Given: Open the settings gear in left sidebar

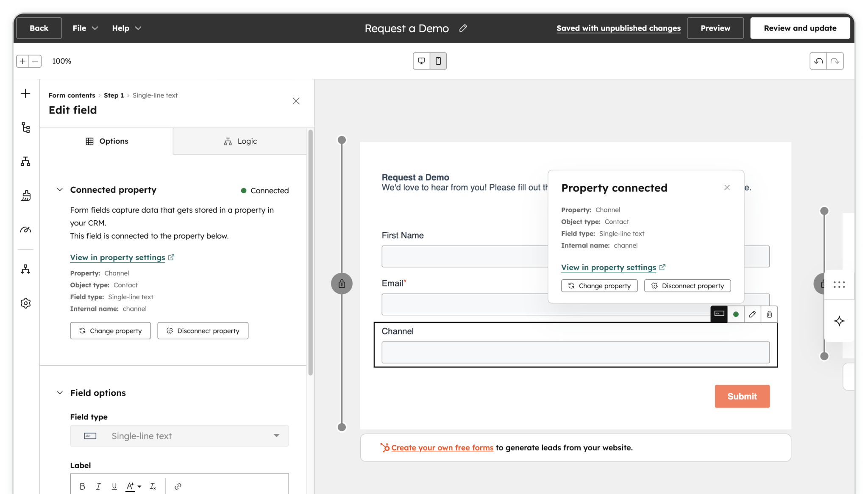Looking at the screenshot, I should 26,303.
